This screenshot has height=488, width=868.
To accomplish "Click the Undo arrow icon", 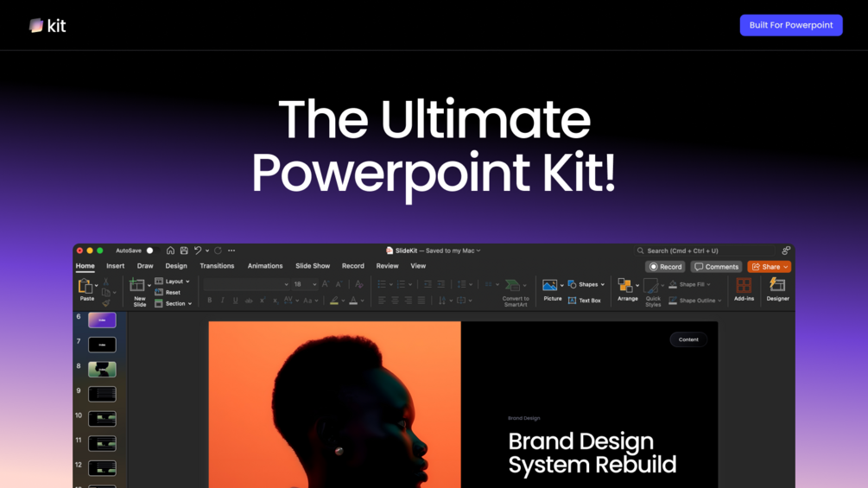I will pos(198,250).
